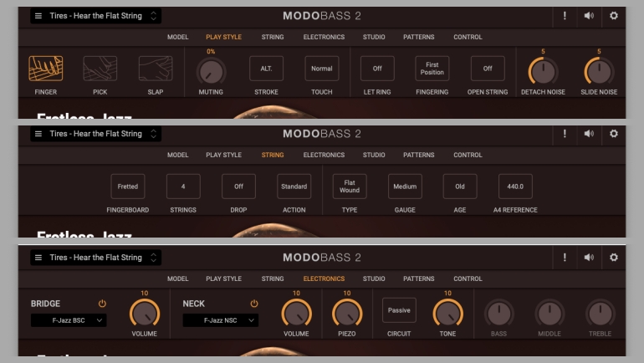Viewport: 644px width, 363px height.
Task: Click alert exclamation icon in top panel
Action: tap(565, 16)
